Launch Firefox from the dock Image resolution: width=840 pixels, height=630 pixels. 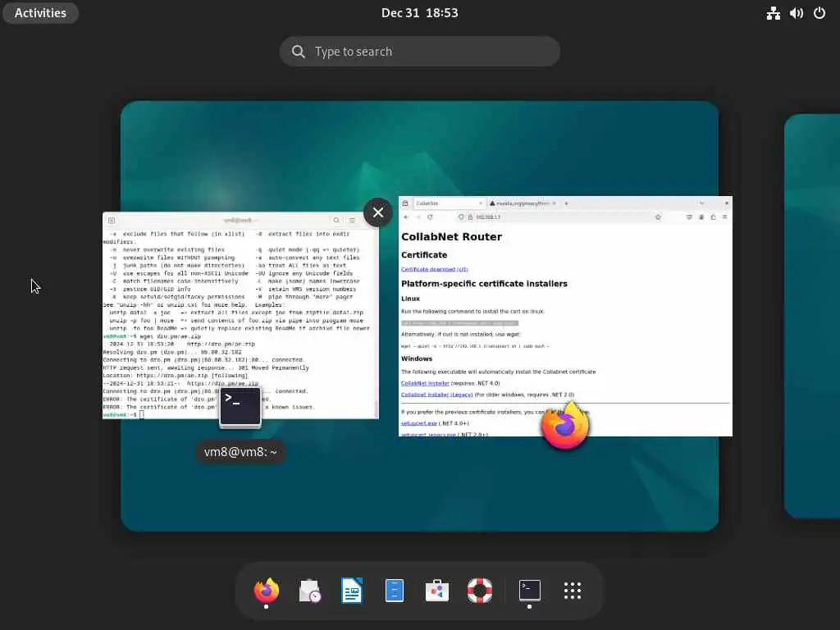click(267, 591)
